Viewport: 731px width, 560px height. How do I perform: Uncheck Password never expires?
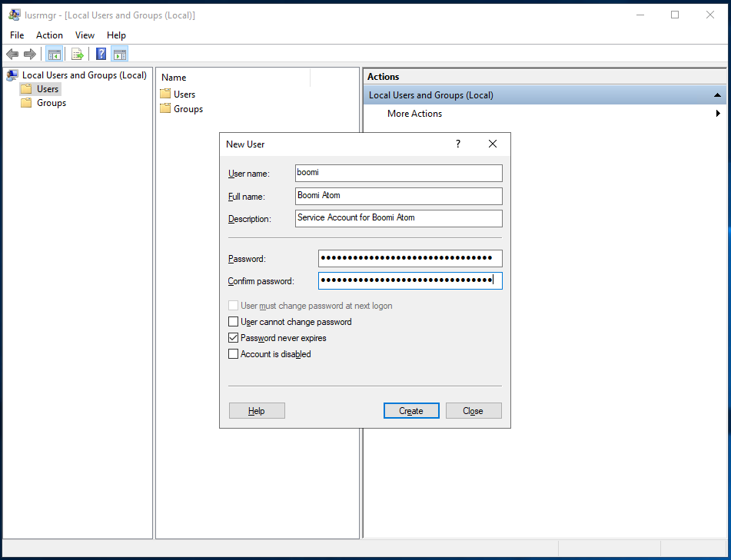coord(234,338)
